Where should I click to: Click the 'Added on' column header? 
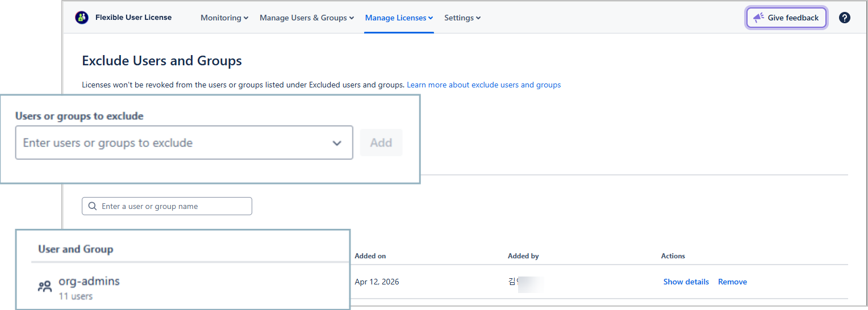point(370,256)
